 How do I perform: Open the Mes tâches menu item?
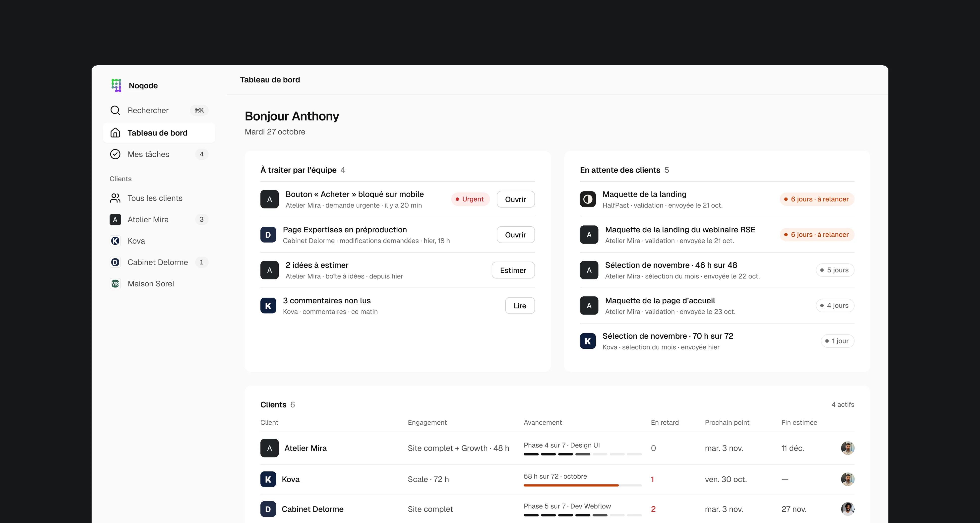(159, 154)
